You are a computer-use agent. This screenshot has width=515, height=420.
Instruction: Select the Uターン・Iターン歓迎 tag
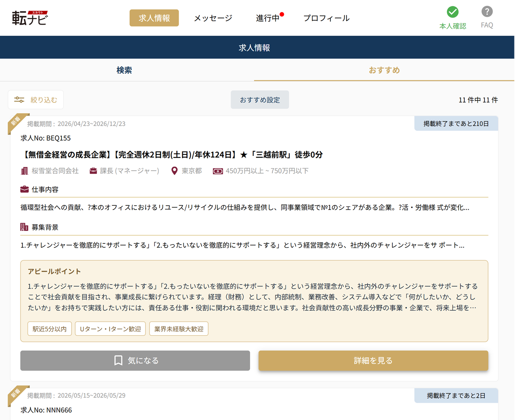[x=110, y=329]
